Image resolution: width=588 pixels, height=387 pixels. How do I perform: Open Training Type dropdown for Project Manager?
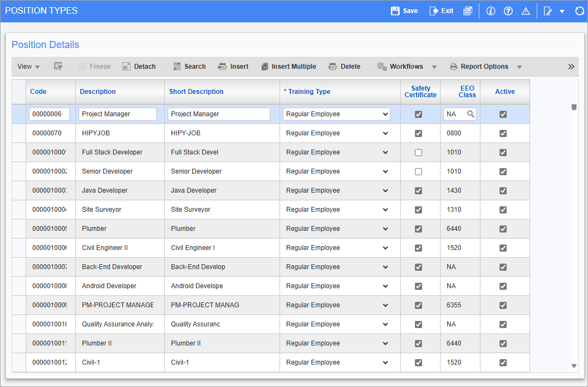(385, 114)
